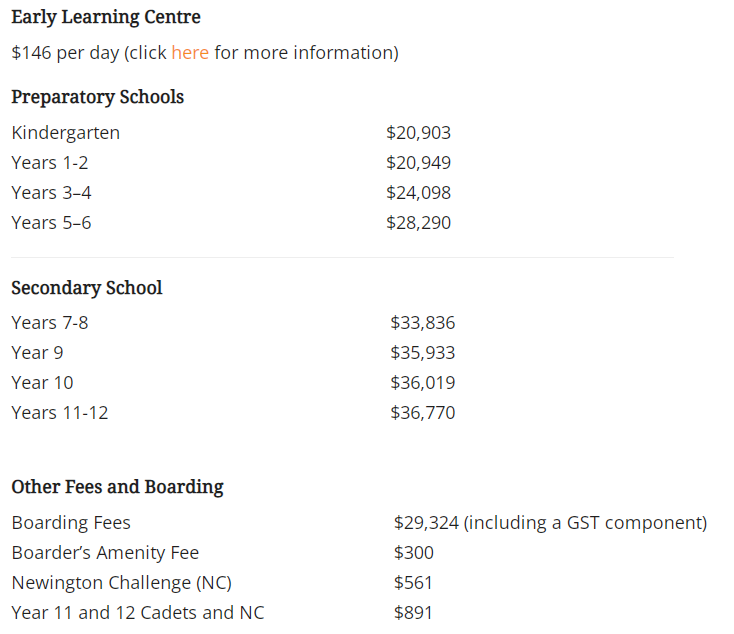Screen dimensions: 734x634
Task: Select the Boarder's Amenity Fee label
Action: [x=105, y=552]
